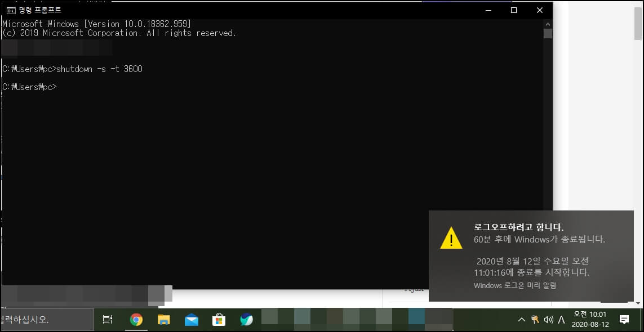The width and height of the screenshot is (644, 332).
Task: Close the 명령 프롬프트 window
Action: [540, 10]
